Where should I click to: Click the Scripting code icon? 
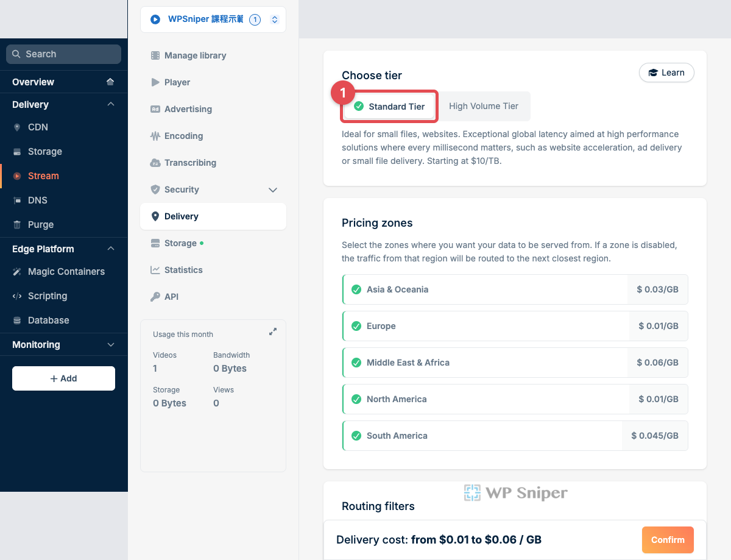pos(17,296)
